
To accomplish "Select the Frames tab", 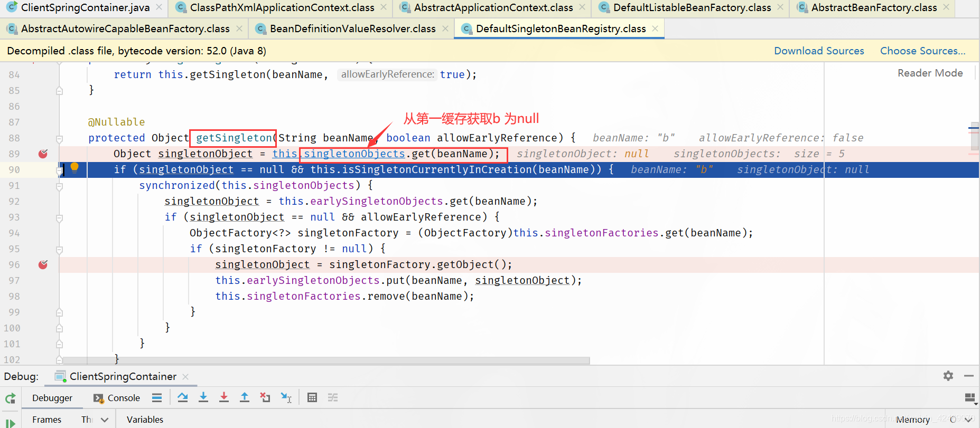I will (x=46, y=420).
